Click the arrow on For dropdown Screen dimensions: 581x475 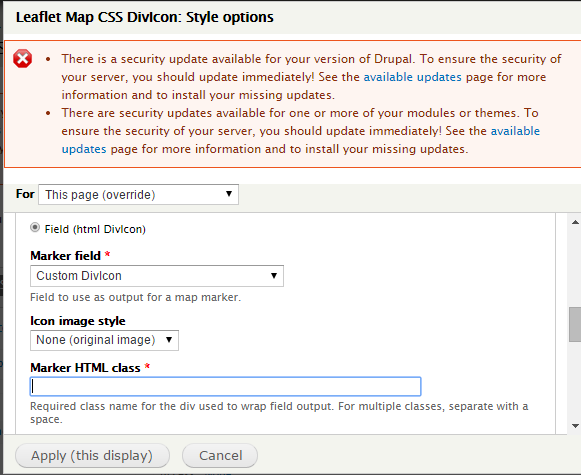click(229, 194)
